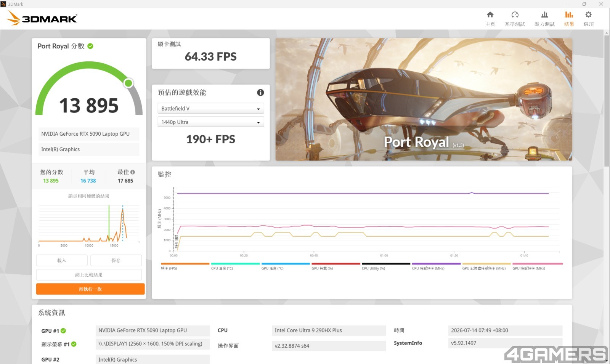Toggle the CPU 溫度 (°C) legend

click(235, 266)
